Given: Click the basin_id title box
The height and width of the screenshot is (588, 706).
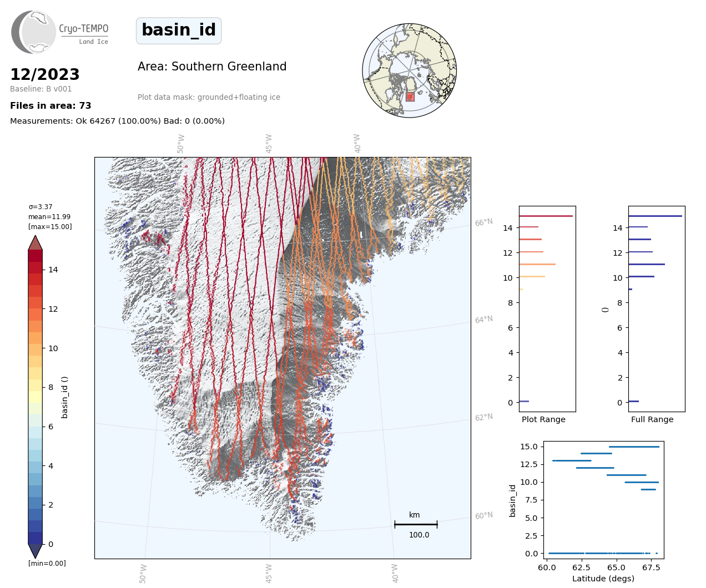Looking at the screenshot, I should (x=179, y=31).
